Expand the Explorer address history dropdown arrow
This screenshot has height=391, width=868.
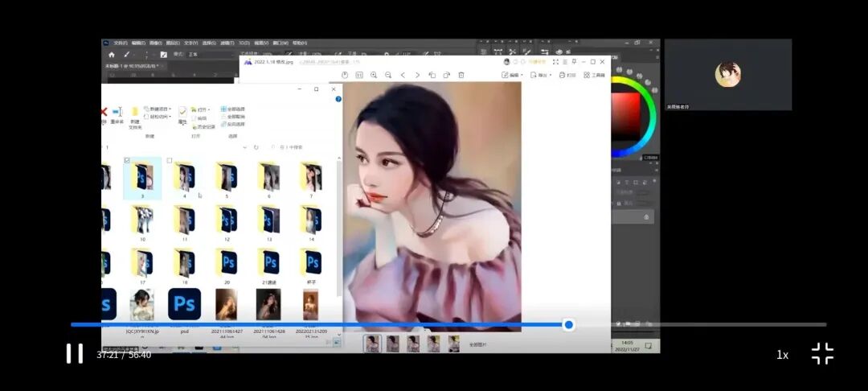pyautogui.click(x=244, y=148)
